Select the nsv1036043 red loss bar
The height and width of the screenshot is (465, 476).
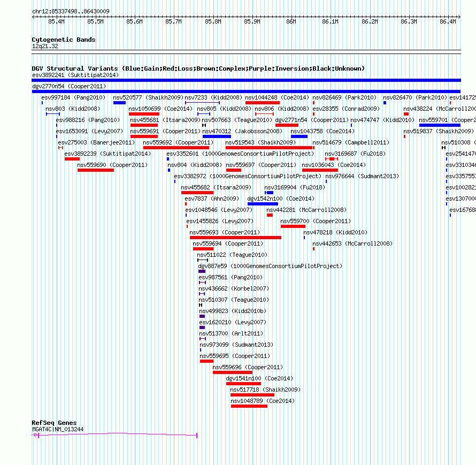(320, 170)
